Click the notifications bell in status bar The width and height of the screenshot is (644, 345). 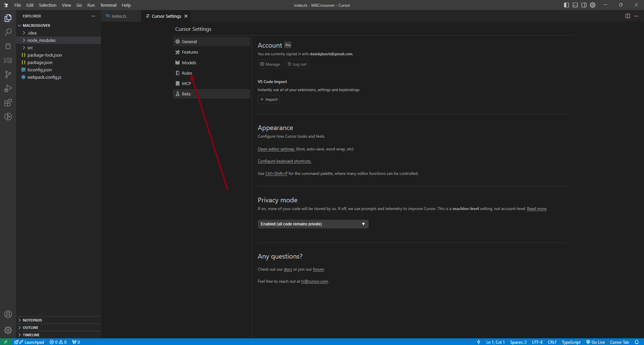pos(637,342)
